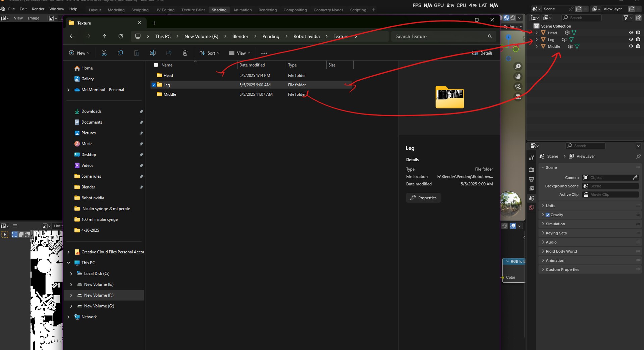Click the Properties button in details pane
This screenshot has height=350, width=644.
[x=423, y=198]
